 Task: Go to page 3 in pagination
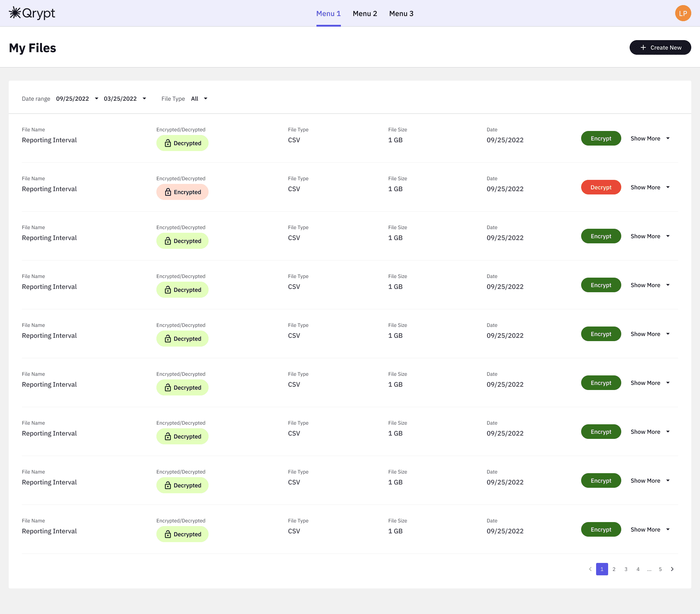[x=626, y=569]
